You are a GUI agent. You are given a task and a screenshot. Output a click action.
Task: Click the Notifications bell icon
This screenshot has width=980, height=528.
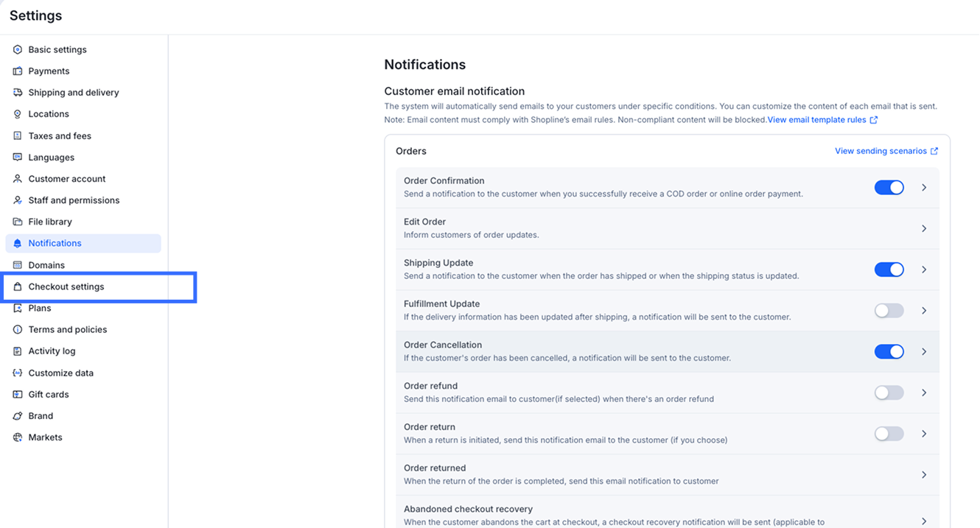18,244
